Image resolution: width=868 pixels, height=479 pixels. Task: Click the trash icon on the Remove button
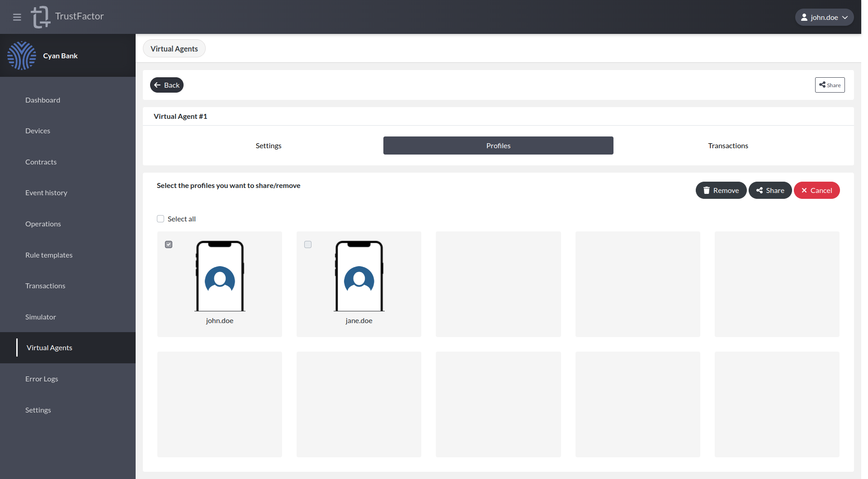tap(707, 190)
